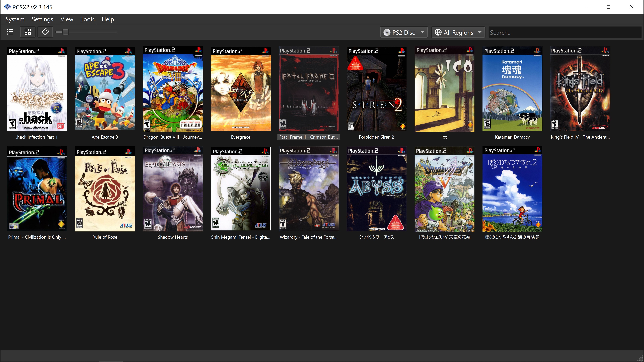The width and height of the screenshot is (644, 362).
Task: Select the Forbidden Siren 2 cover
Action: coord(377,89)
